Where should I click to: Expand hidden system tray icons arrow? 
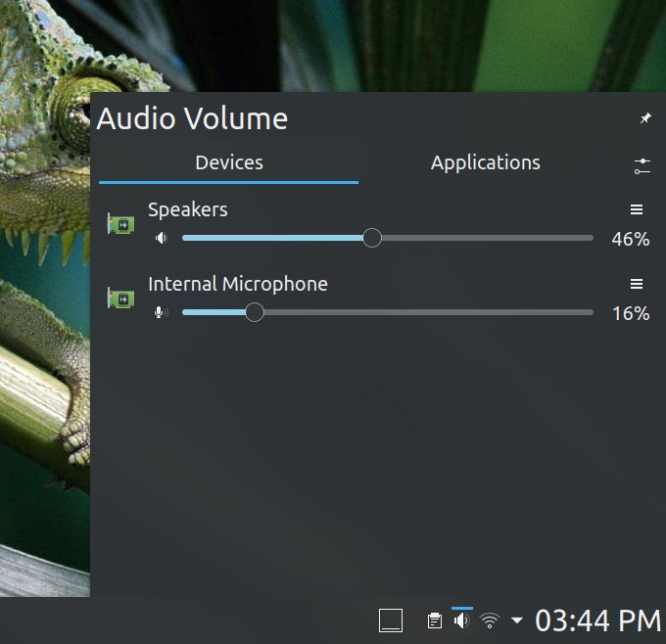click(x=517, y=621)
